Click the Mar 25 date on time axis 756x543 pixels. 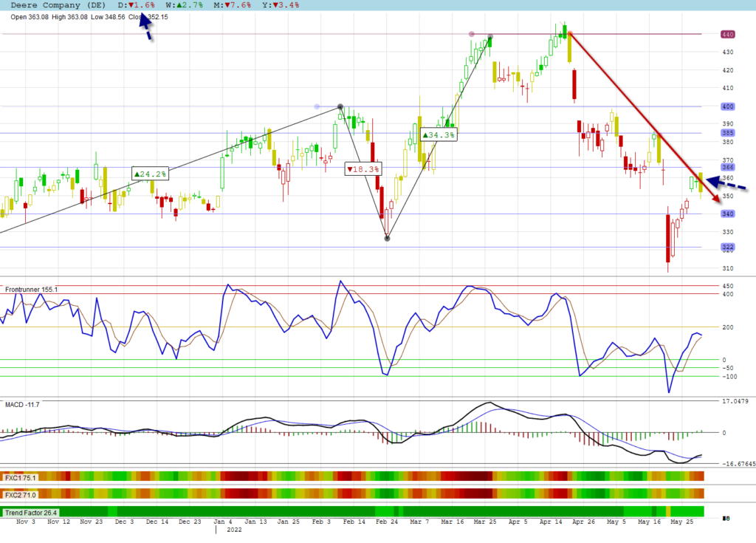[485, 522]
